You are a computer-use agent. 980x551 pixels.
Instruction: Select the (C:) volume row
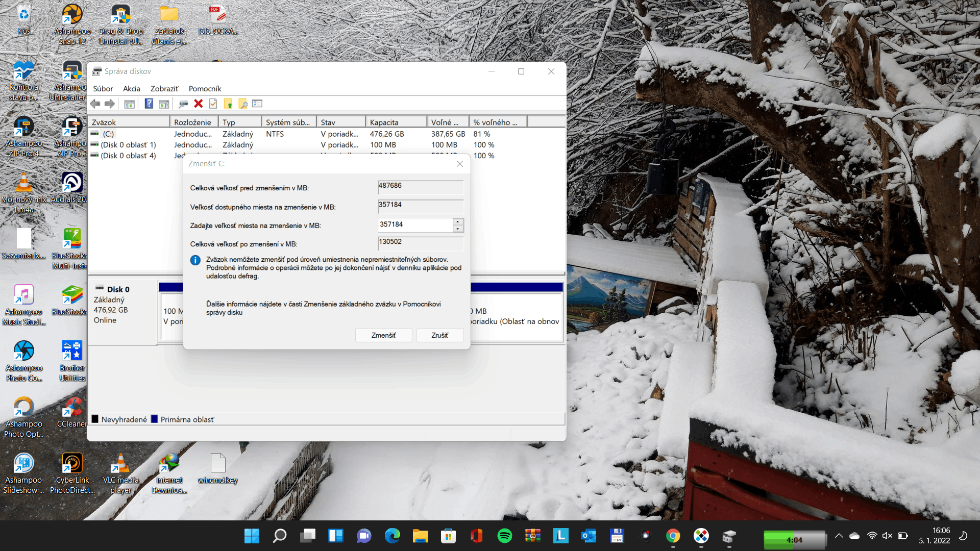pos(108,134)
